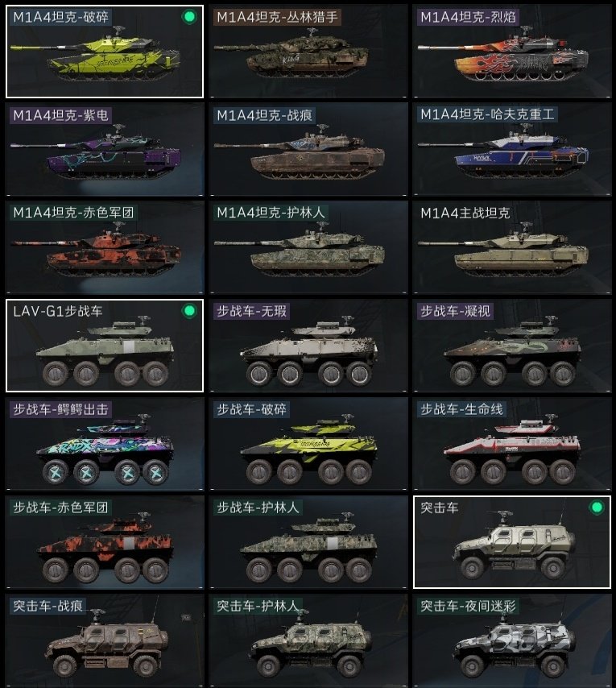Choose the M1A4坦克-赤色军团 red camo skin
The height and width of the screenshot is (688, 616).
[105, 247]
